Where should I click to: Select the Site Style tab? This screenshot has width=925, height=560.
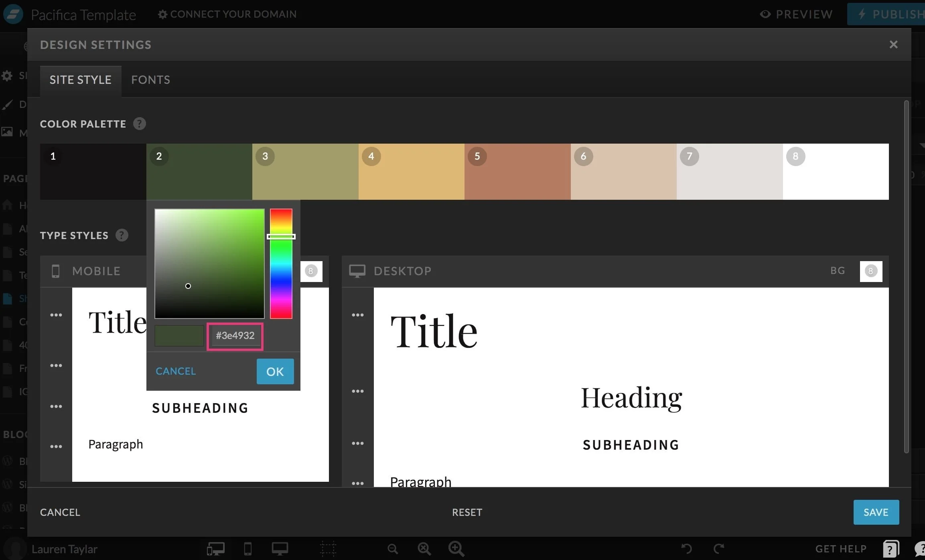tap(80, 80)
